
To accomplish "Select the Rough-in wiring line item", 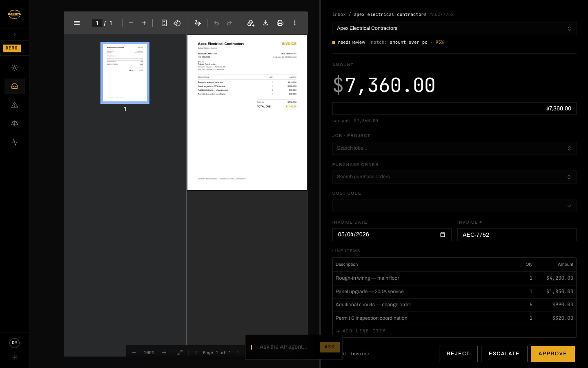I will click(x=454, y=278).
